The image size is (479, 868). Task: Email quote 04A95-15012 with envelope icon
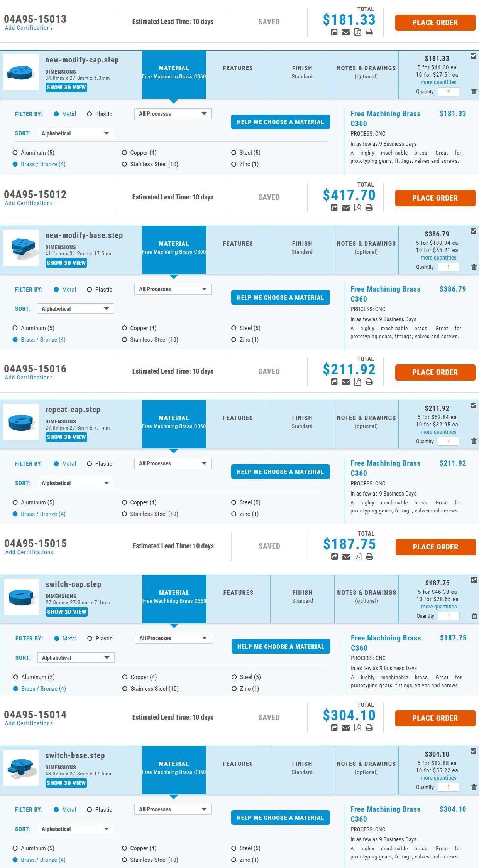pos(346,207)
